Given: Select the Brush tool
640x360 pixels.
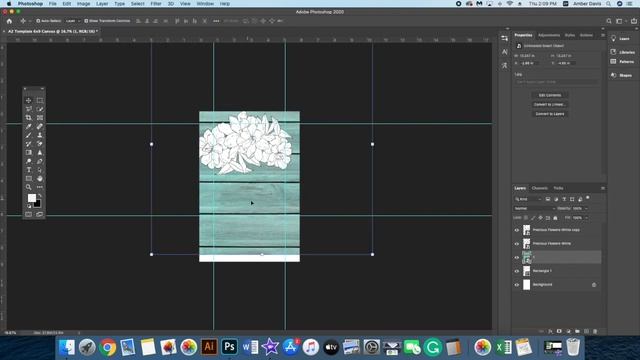Looking at the screenshot, I should [29, 135].
